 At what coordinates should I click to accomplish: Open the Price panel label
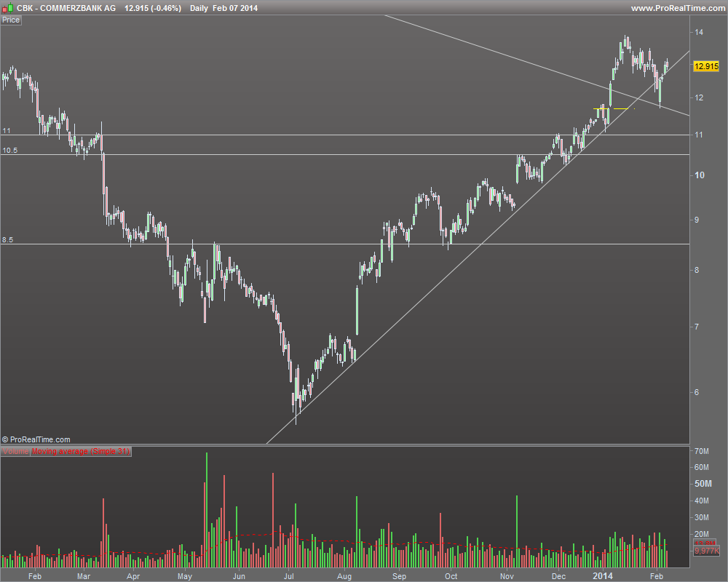[x=11, y=20]
